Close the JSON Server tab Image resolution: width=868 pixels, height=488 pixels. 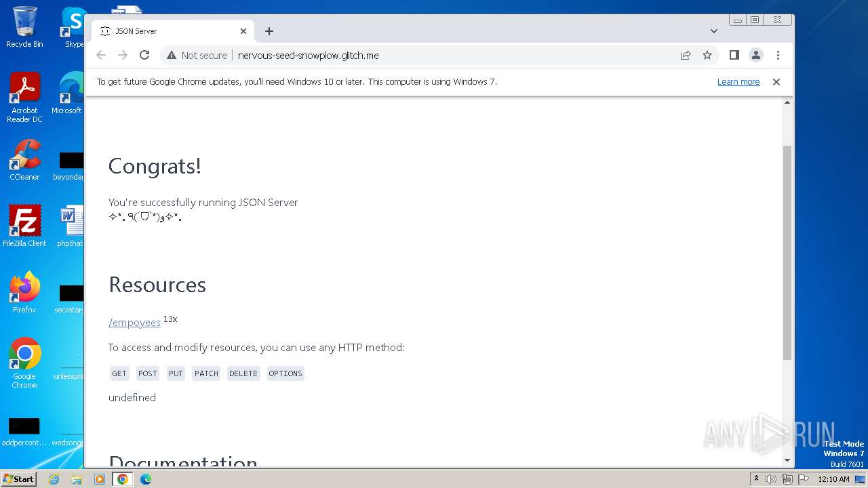[x=243, y=31]
